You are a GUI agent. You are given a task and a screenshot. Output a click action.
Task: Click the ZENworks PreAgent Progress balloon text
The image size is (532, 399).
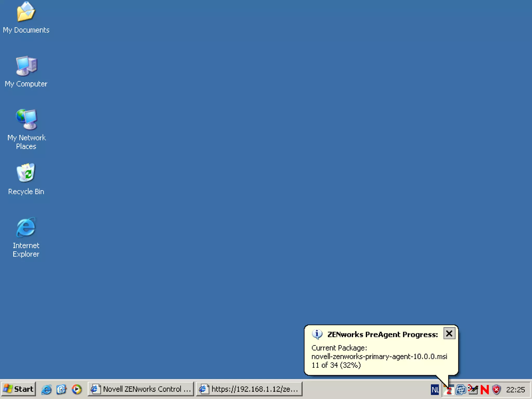click(379, 356)
